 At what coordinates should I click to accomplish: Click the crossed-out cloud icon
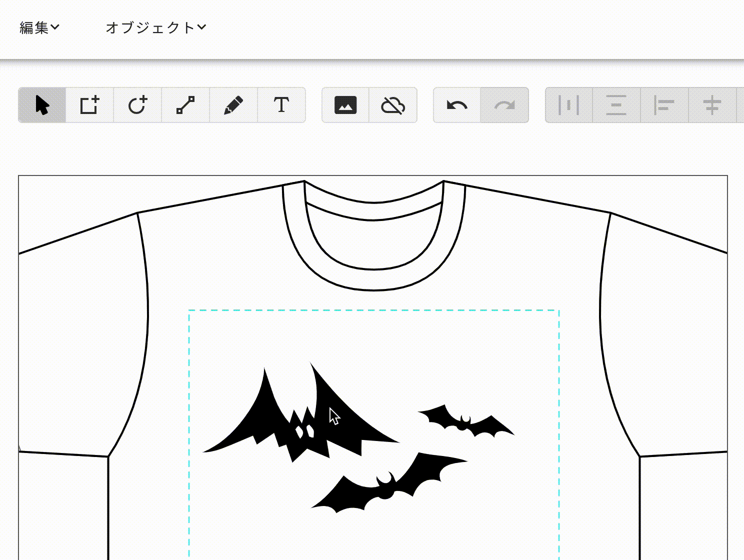click(x=393, y=105)
